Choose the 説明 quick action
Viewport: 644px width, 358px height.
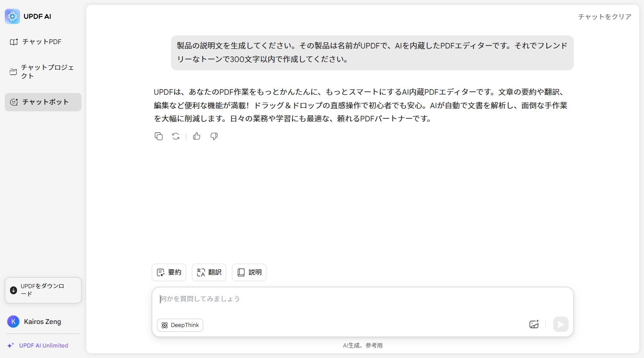[249, 272]
